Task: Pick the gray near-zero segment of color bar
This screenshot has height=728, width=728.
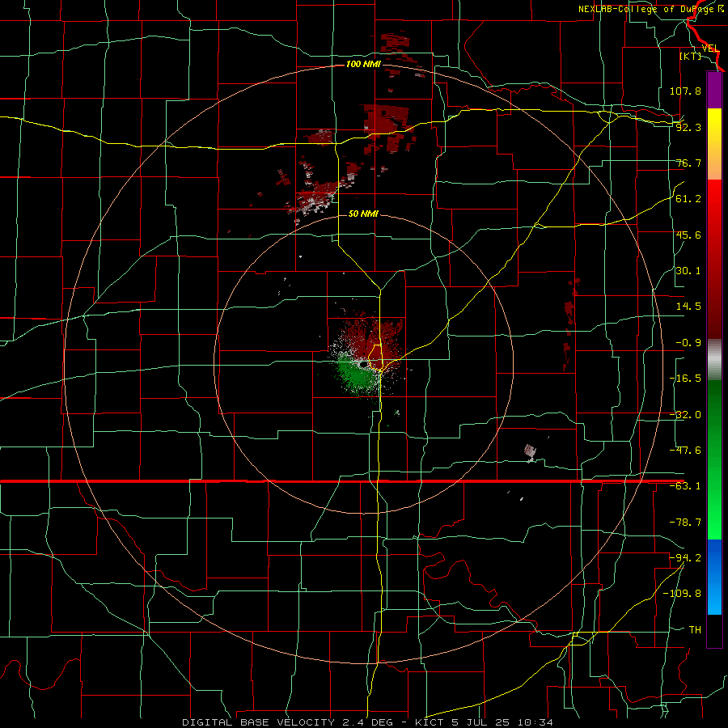Action: pos(714,360)
